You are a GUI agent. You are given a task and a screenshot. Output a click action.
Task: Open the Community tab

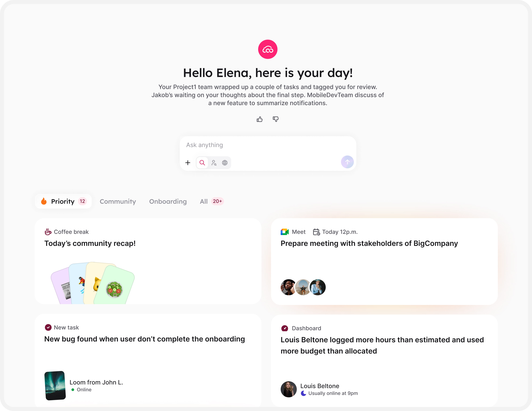pos(118,202)
